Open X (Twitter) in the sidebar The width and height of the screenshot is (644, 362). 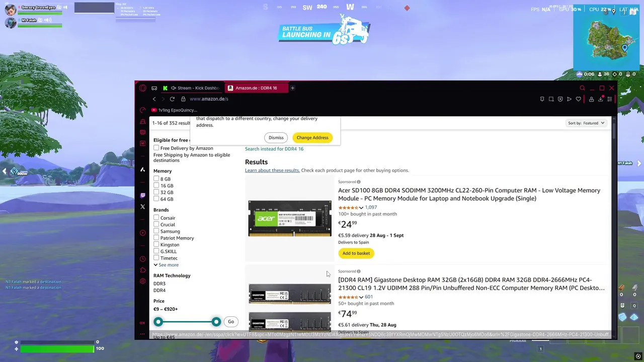pos(143,207)
